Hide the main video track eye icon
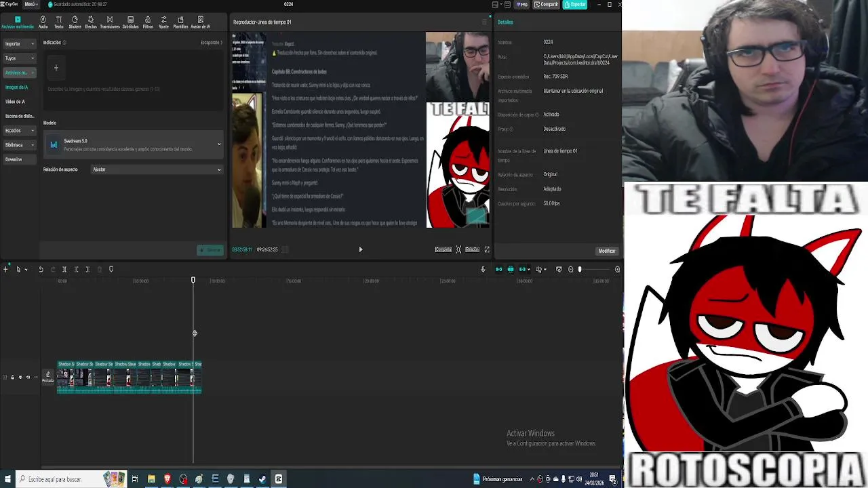This screenshot has height=488, width=868. 20,378
